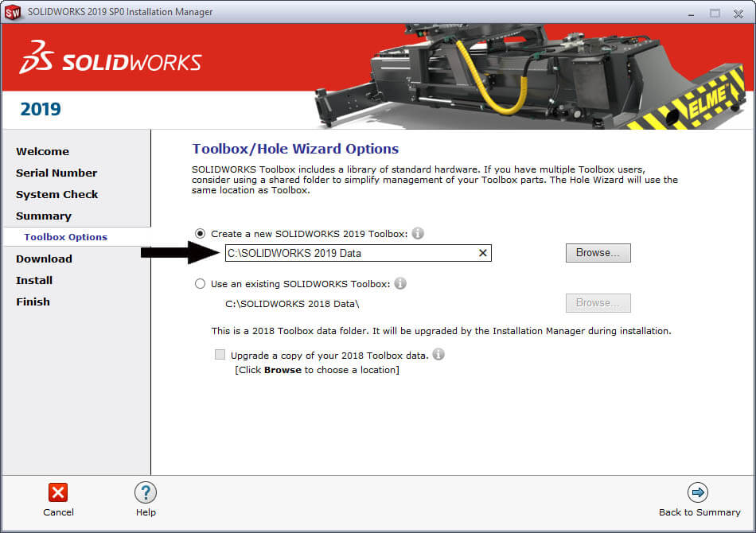Image resolution: width=756 pixels, height=533 pixels.
Task: Open Help via the question mark icon
Action: pyautogui.click(x=146, y=492)
